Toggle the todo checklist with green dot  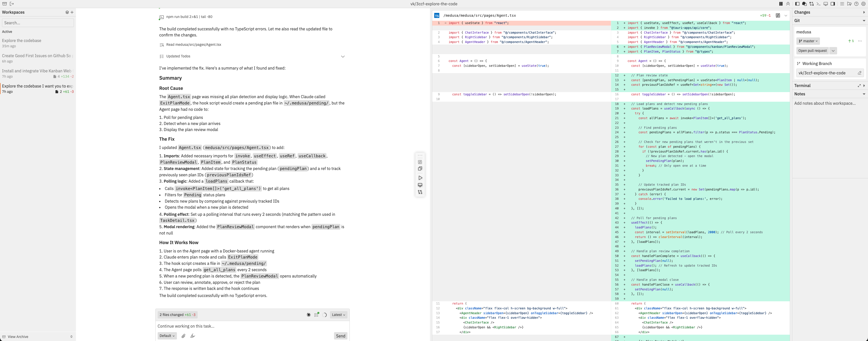(316, 314)
